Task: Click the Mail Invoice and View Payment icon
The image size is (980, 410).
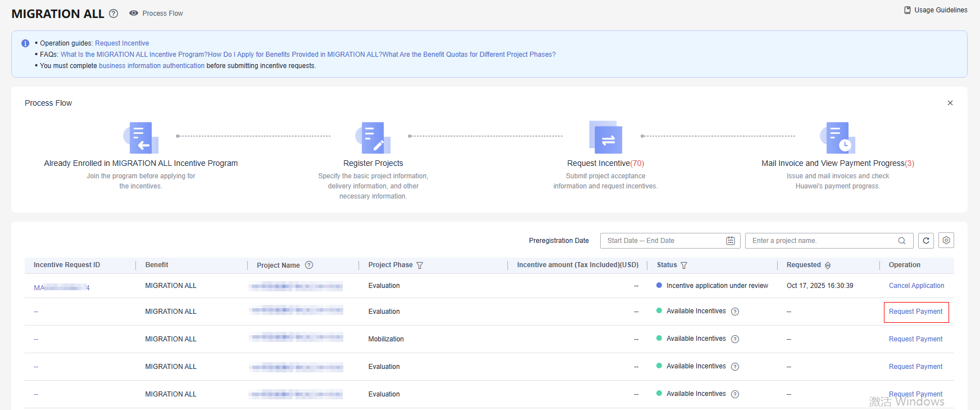Action: 837,138
